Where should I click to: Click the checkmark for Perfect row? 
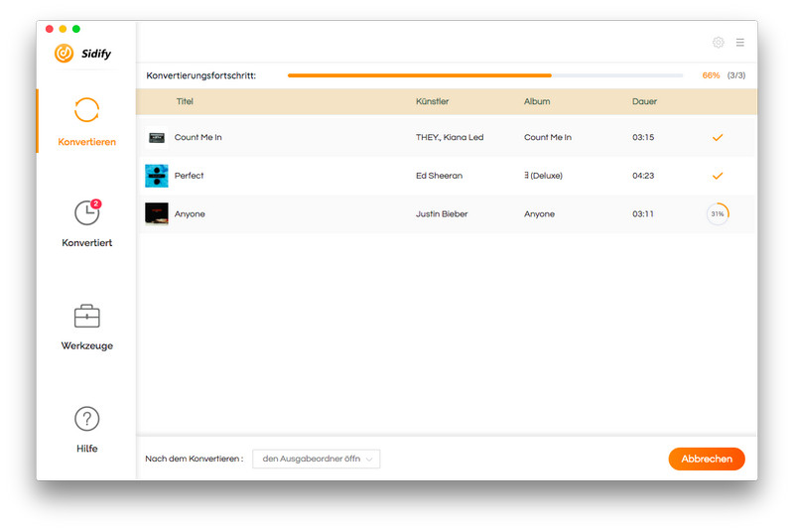point(718,176)
